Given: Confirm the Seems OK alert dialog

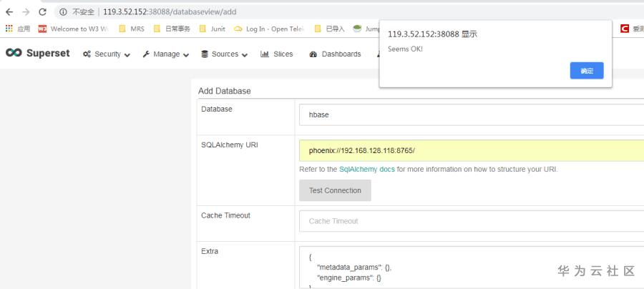Looking at the screenshot, I should pyautogui.click(x=586, y=71).
